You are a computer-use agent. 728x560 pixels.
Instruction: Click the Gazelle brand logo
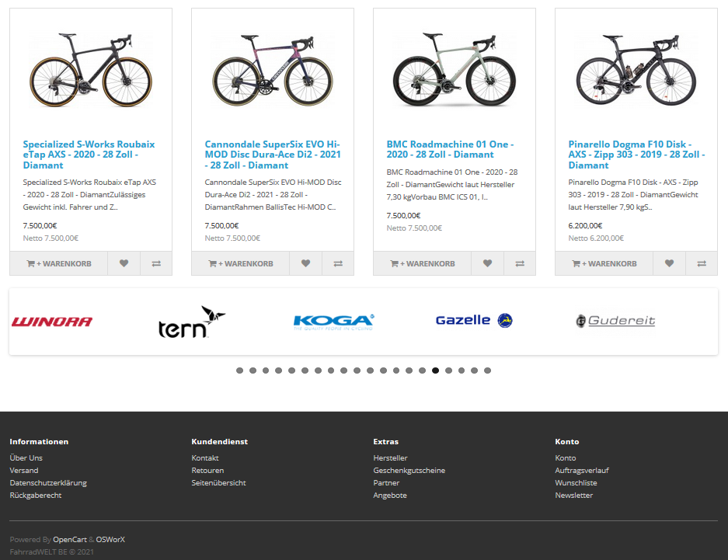click(x=474, y=320)
